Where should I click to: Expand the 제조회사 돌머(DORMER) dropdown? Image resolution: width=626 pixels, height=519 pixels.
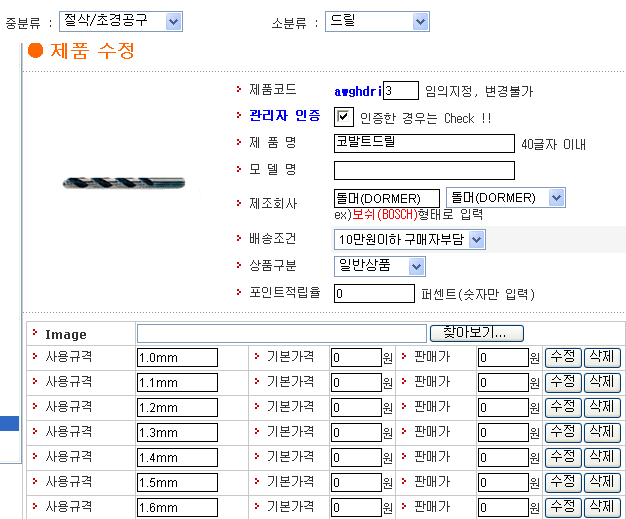click(x=505, y=197)
